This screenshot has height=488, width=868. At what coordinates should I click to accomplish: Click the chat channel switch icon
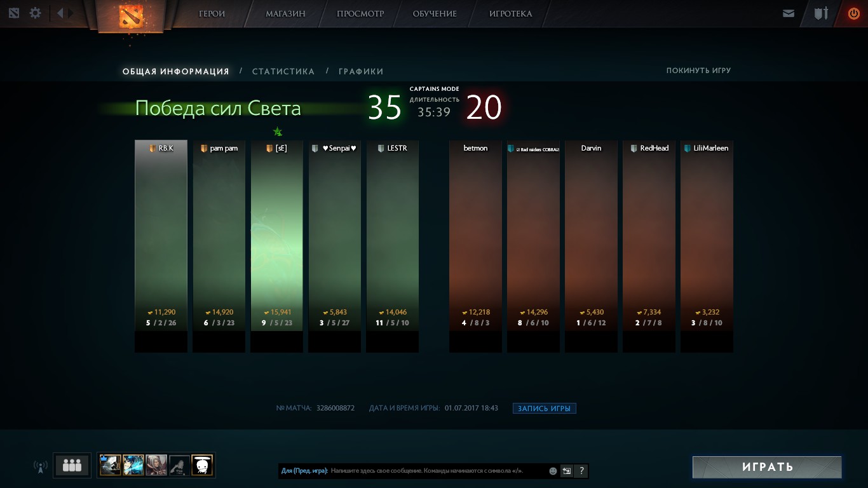pyautogui.click(x=567, y=471)
